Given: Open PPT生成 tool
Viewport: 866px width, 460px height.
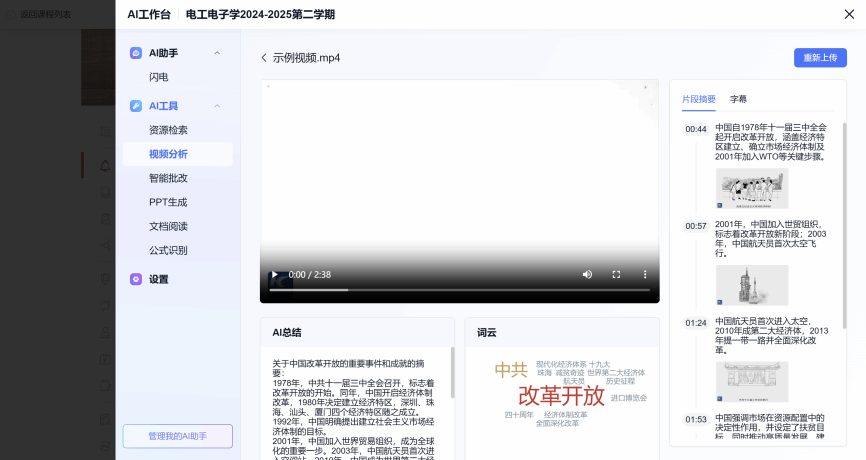Looking at the screenshot, I should click(x=168, y=202).
